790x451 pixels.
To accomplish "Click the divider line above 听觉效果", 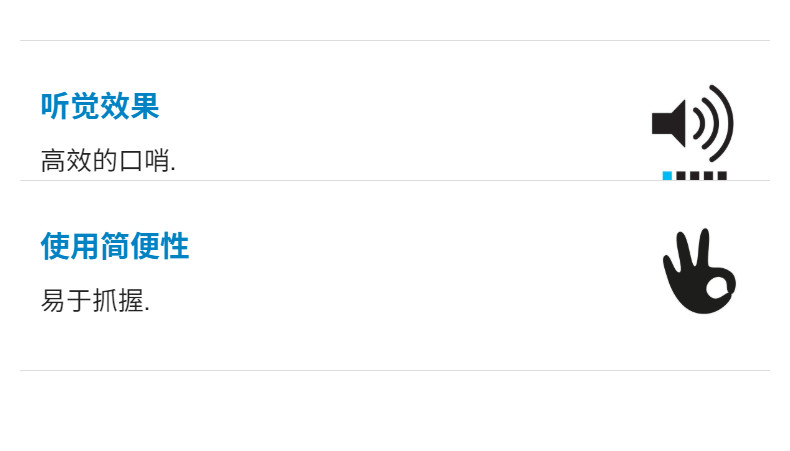I will coord(394,41).
